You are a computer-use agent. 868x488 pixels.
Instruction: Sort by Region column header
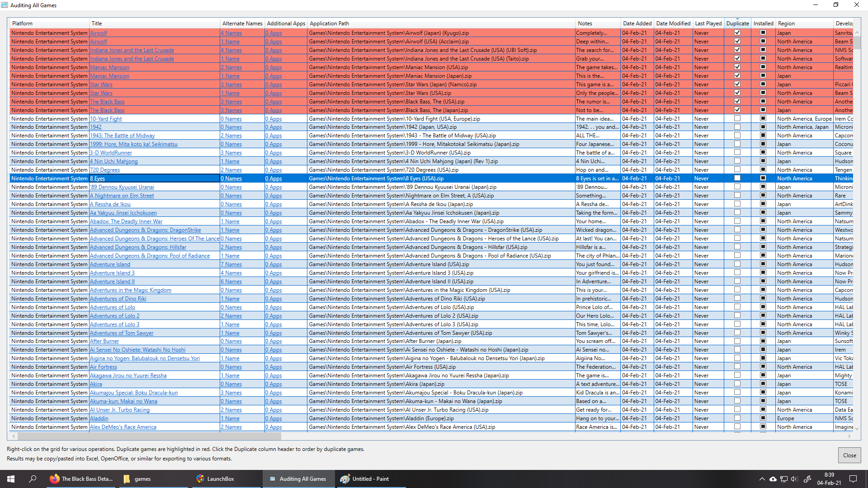pyautogui.click(x=804, y=23)
